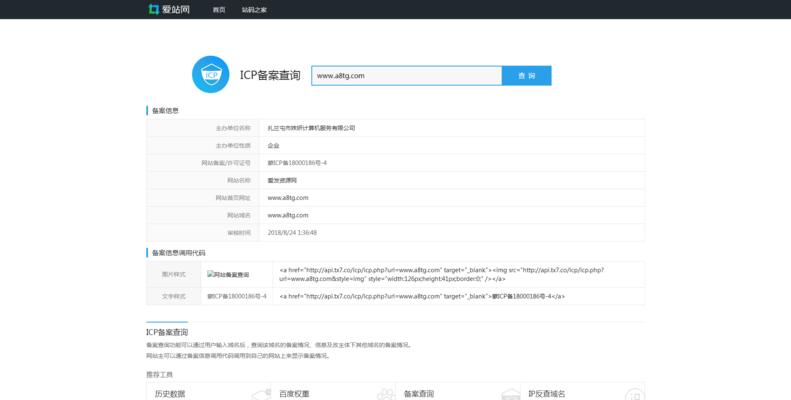
Task: Select the 推荐工具 heading
Action: (x=159, y=375)
